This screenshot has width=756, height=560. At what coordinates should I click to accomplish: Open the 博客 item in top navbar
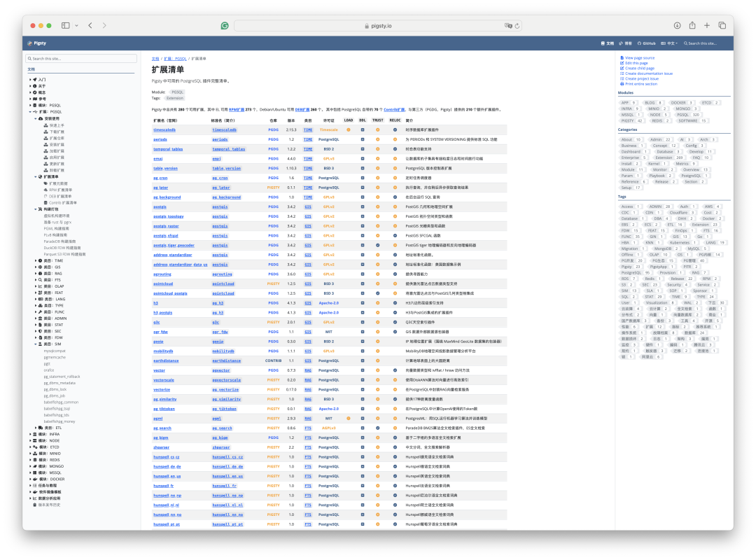click(x=625, y=43)
